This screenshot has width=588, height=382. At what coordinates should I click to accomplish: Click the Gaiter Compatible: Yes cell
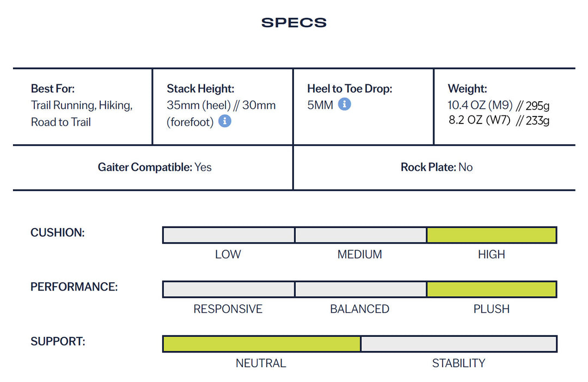(155, 168)
